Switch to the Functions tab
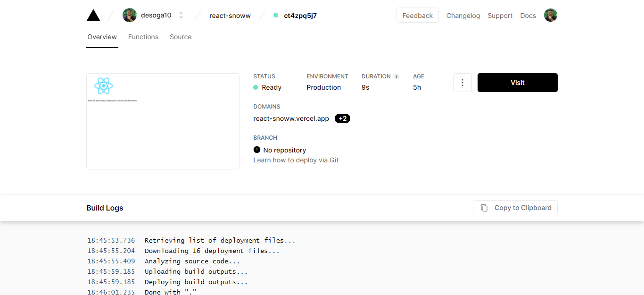This screenshot has width=644, height=295. tap(143, 37)
